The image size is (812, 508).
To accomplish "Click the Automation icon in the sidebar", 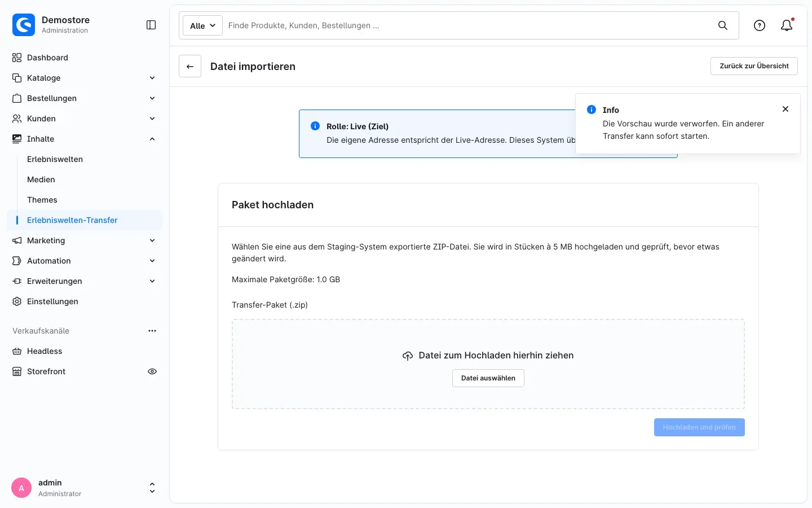I will click(x=17, y=261).
